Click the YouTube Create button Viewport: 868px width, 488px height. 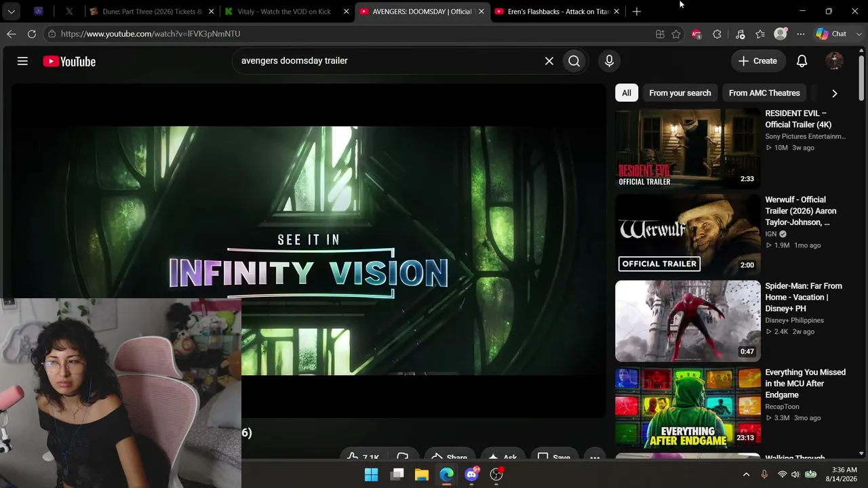coord(758,61)
